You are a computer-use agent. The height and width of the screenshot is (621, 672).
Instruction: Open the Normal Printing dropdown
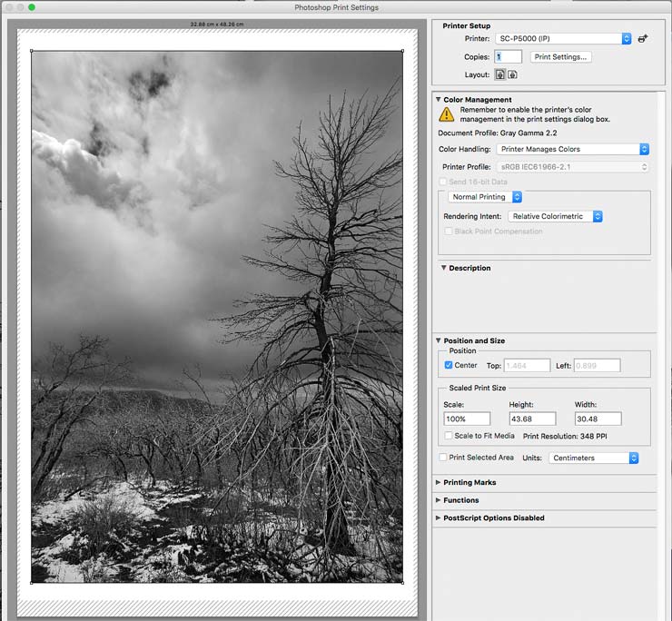tap(485, 197)
